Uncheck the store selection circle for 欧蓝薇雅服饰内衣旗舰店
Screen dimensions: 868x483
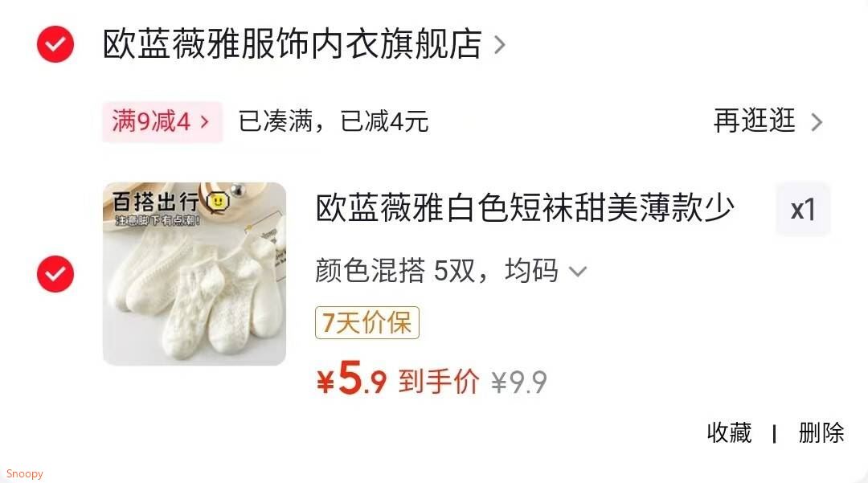(x=55, y=44)
